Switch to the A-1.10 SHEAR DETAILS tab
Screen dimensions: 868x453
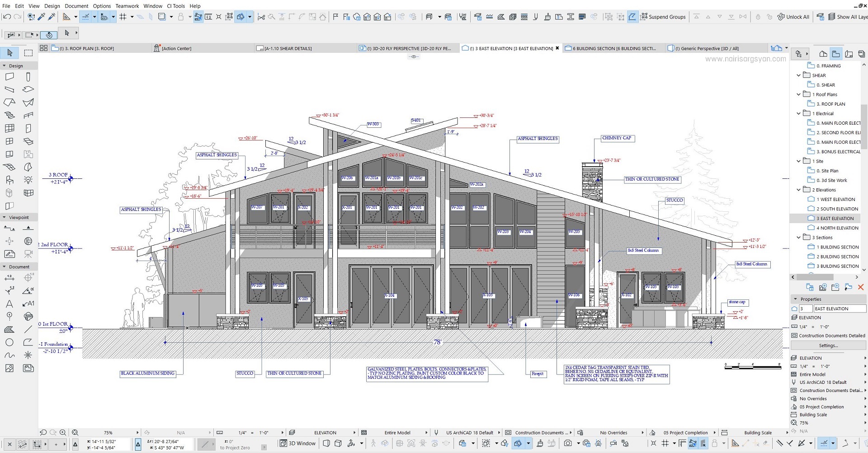(305, 48)
